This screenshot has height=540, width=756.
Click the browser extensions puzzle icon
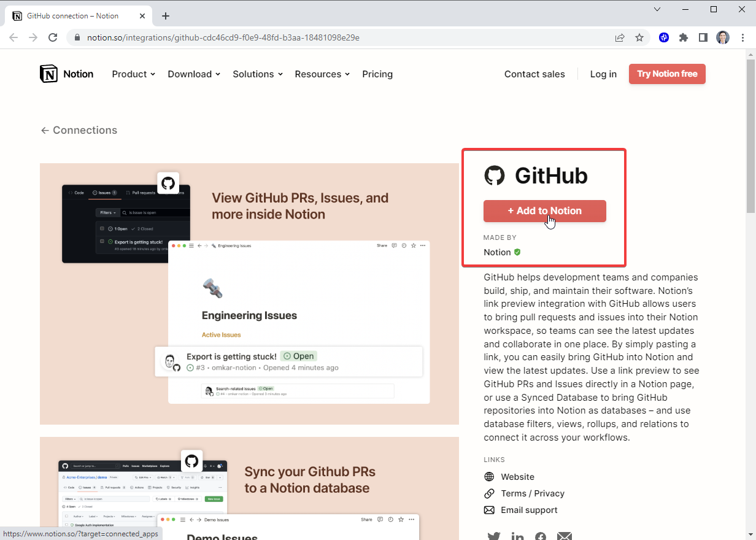pyautogui.click(x=684, y=37)
